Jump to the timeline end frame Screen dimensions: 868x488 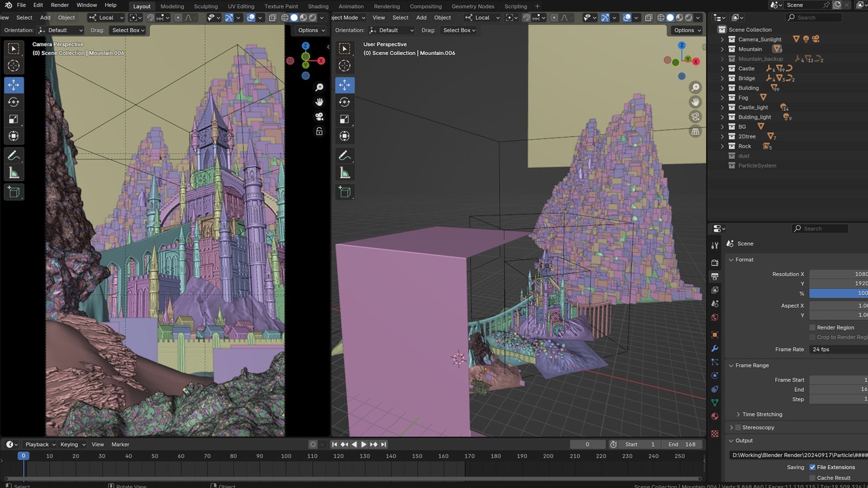click(383, 445)
